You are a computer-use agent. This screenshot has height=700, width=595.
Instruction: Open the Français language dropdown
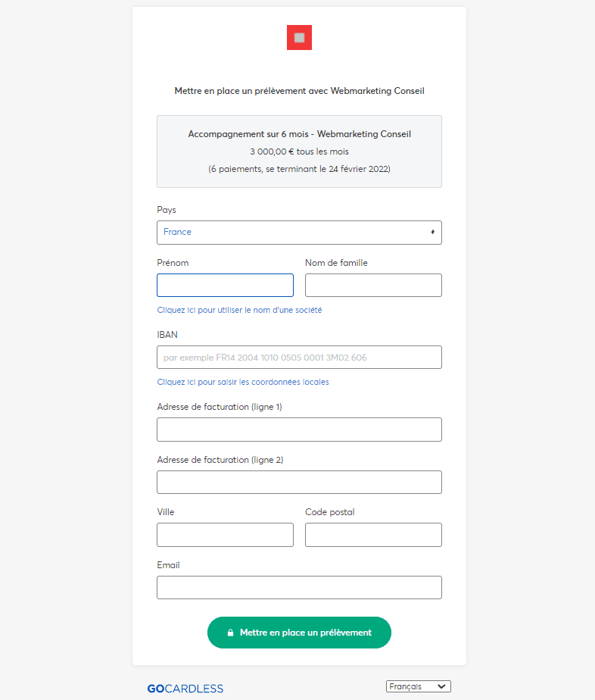tap(419, 686)
